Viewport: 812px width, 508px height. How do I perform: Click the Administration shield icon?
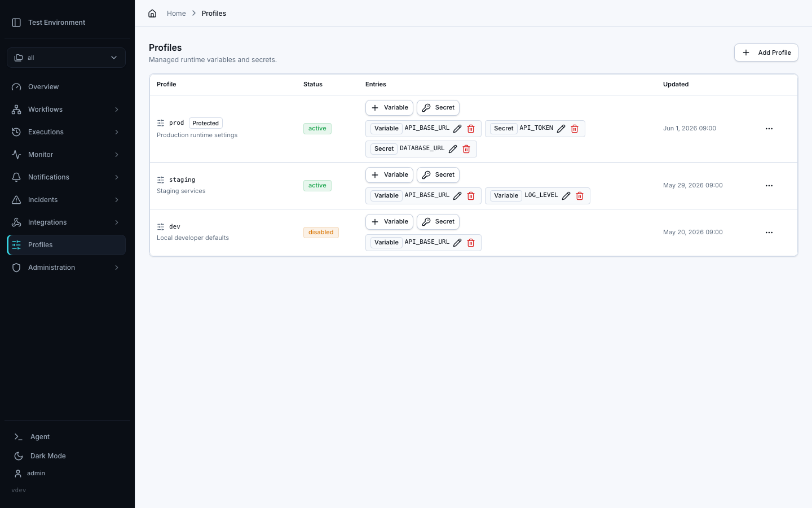coord(16,268)
